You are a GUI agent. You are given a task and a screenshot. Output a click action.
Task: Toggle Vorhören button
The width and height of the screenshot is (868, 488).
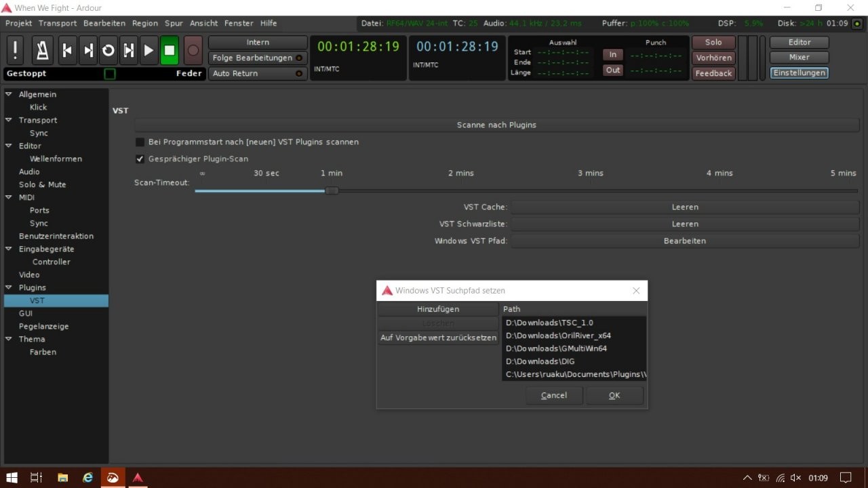pyautogui.click(x=713, y=58)
